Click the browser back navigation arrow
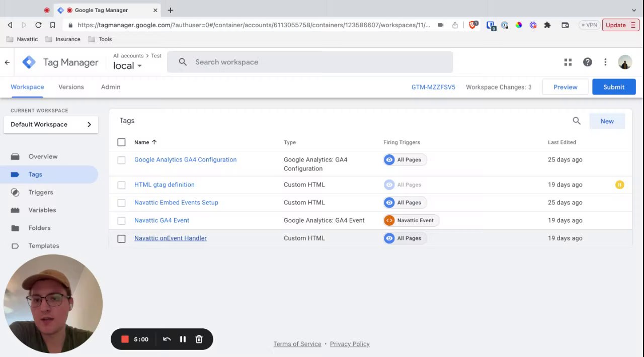644x357 pixels. [x=10, y=25]
